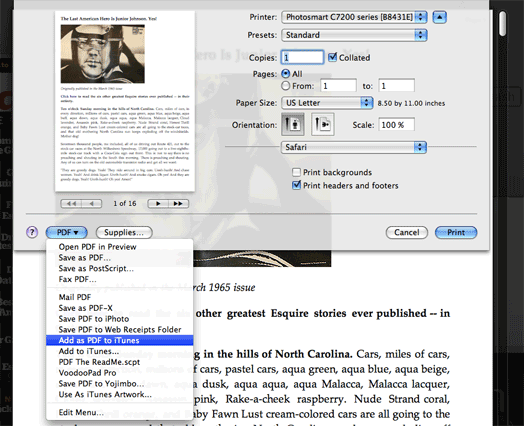
Task: Open the Supplies… button
Action: click(x=124, y=233)
